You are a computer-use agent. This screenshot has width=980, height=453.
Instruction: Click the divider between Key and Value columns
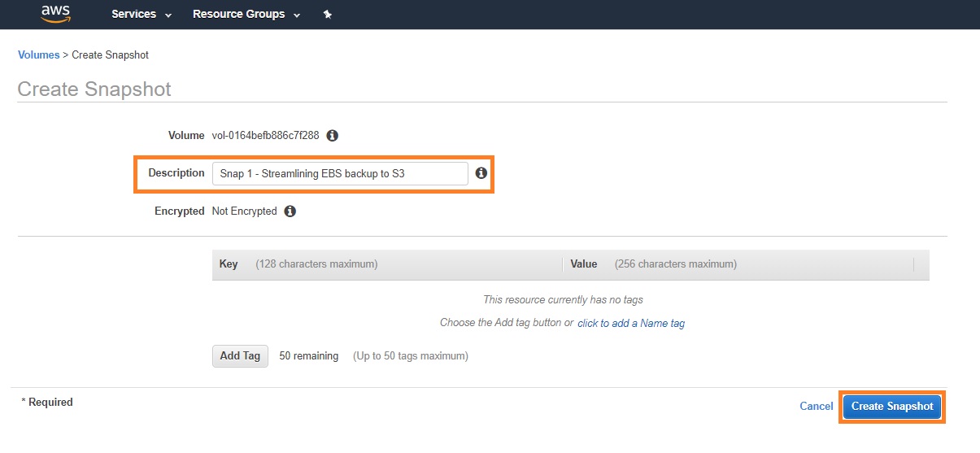pyautogui.click(x=562, y=264)
